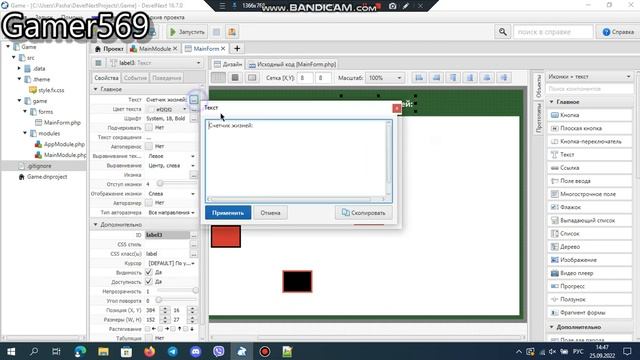Toggle the Табуляция checkbox

149,338
